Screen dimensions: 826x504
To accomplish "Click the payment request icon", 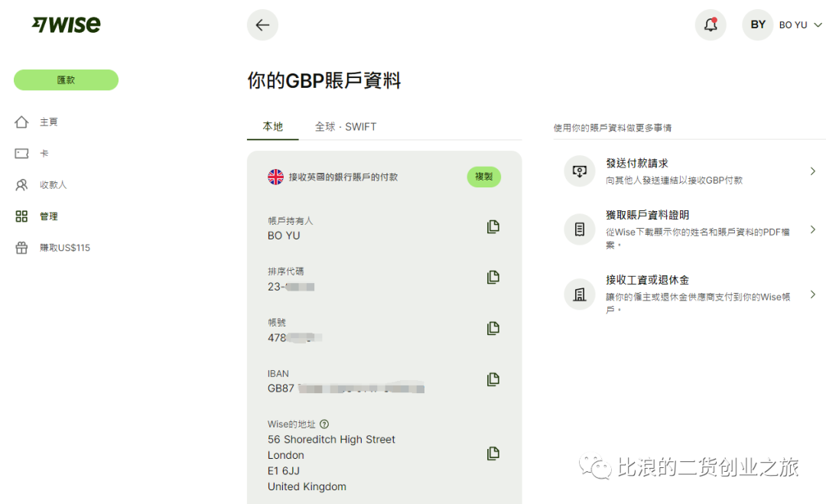I will coord(580,171).
